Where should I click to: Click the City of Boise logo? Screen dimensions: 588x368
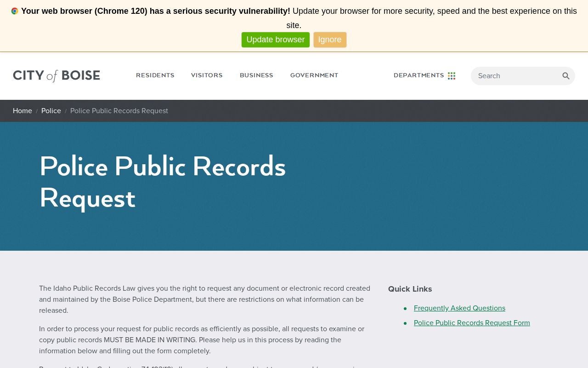pos(57,75)
